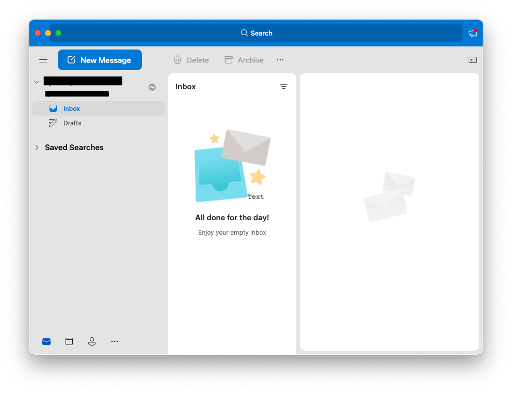Collapse the account folder list chevron
This screenshot has height=393, width=512.
coord(37,82)
